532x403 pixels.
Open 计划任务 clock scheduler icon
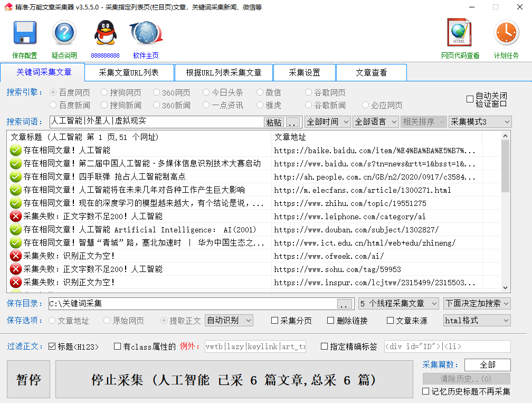(505, 33)
